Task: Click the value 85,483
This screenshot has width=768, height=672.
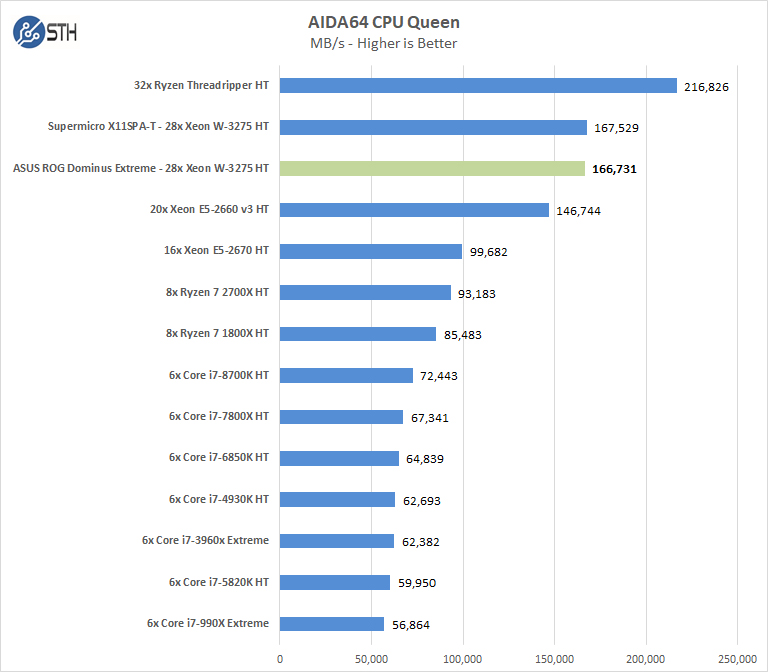Action: coord(463,336)
